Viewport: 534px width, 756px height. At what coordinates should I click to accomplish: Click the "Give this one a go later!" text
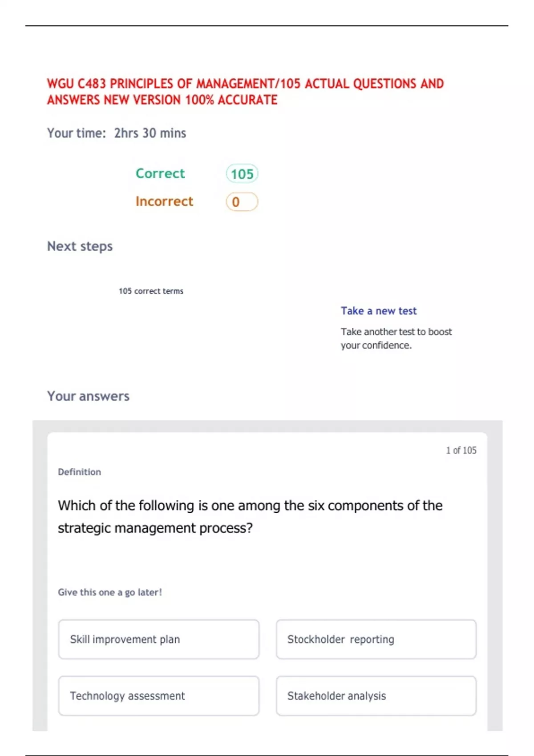click(110, 592)
